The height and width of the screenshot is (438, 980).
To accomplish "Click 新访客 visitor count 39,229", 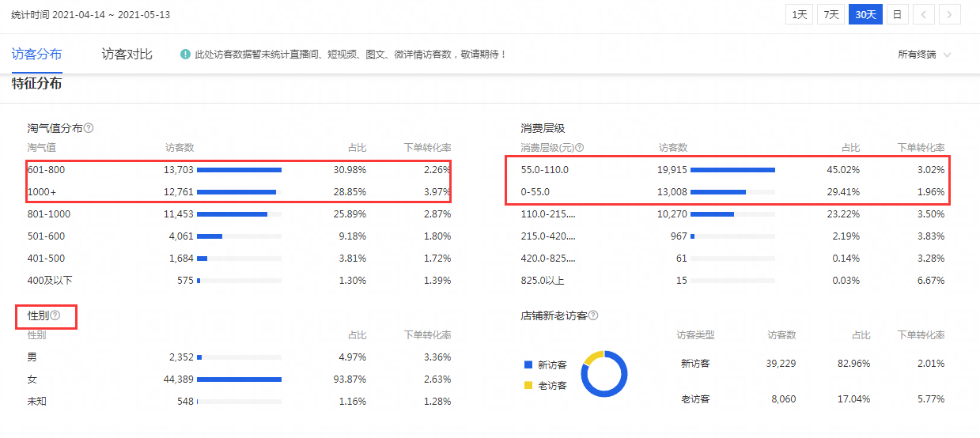I will [x=781, y=364].
